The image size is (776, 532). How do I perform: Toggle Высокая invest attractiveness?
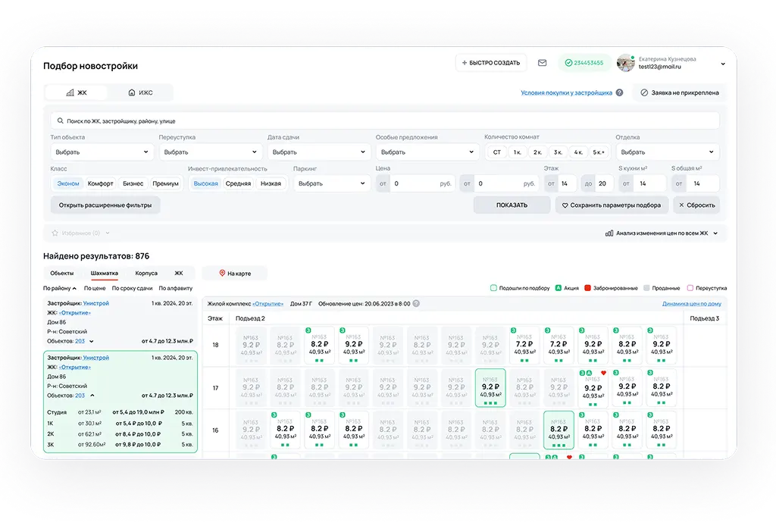206,183
